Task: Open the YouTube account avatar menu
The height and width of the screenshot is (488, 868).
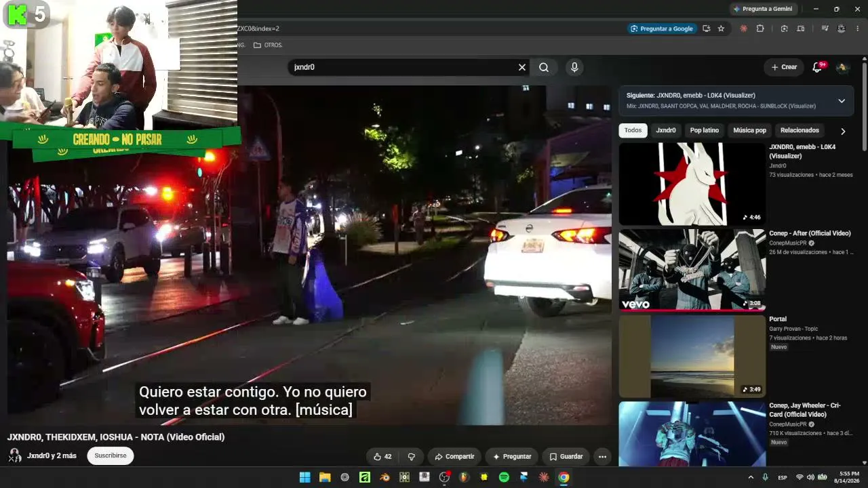Action: pyautogui.click(x=842, y=67)
